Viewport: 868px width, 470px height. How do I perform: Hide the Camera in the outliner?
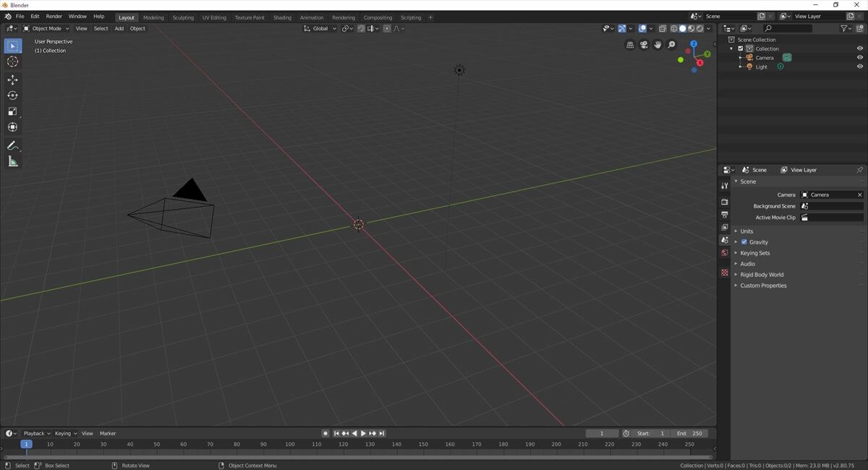click(x=860, y=57)
